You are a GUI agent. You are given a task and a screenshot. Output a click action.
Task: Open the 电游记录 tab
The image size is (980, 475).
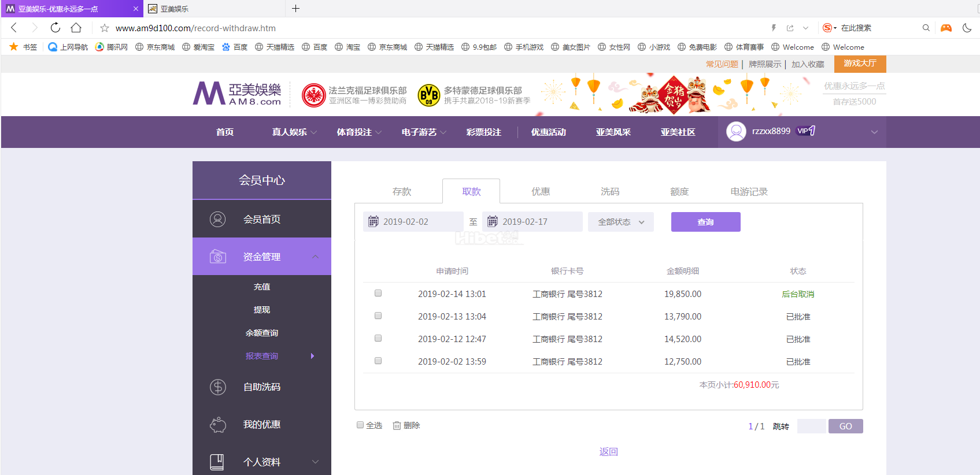(x=749, y=192)
